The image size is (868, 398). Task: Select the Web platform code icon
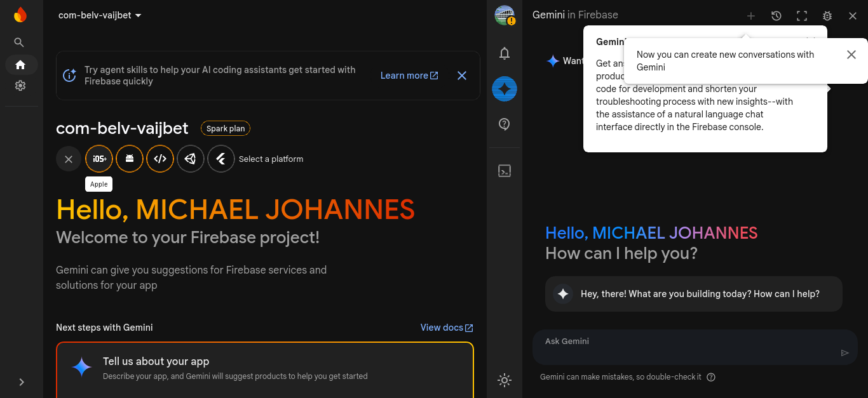pos(160,159)
